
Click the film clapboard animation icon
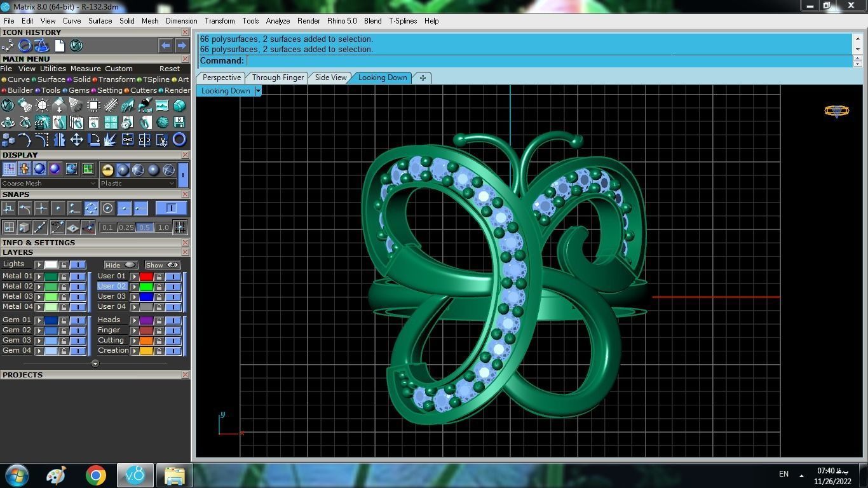click(42, 122)
